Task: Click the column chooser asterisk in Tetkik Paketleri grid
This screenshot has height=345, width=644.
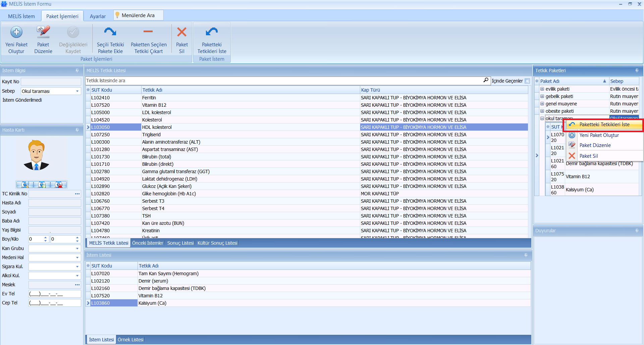Action: coord(537,81)
